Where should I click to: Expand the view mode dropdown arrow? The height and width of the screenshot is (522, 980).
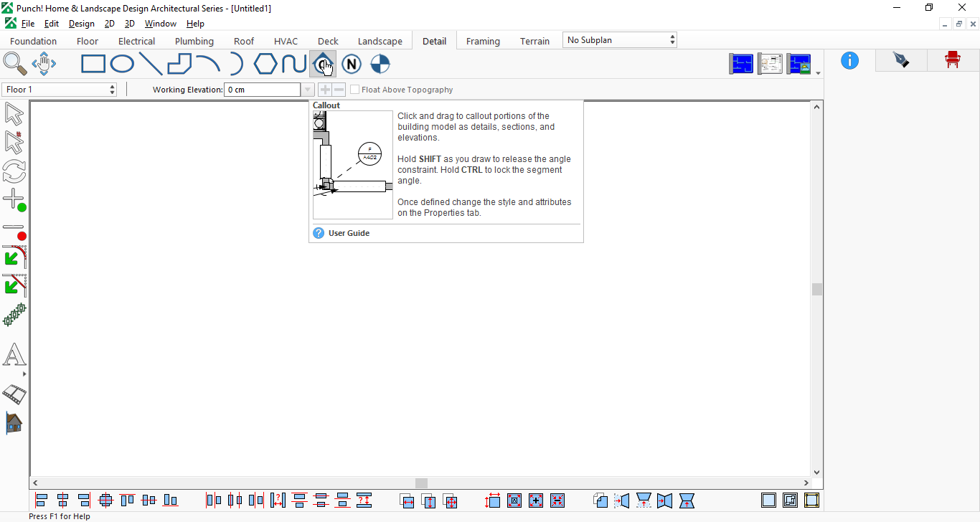click(x=819, y=73)
